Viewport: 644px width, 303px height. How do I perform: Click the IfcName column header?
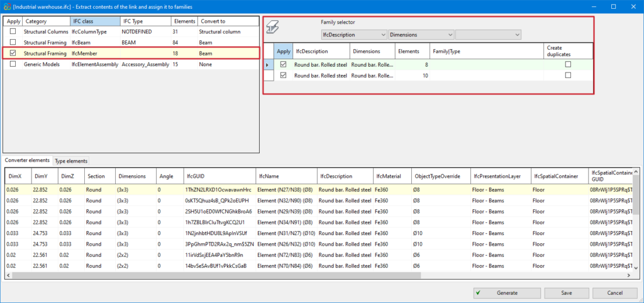click(x=286, y=176)
